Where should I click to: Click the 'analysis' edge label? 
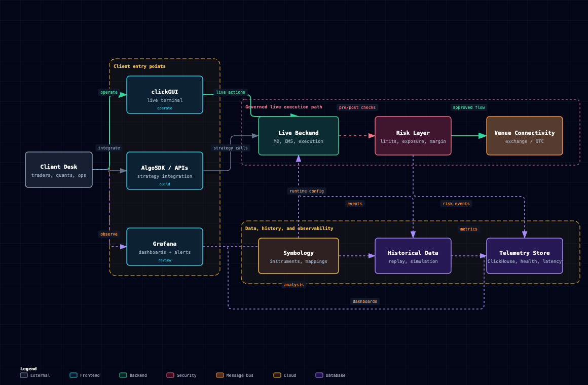(293, 285)
